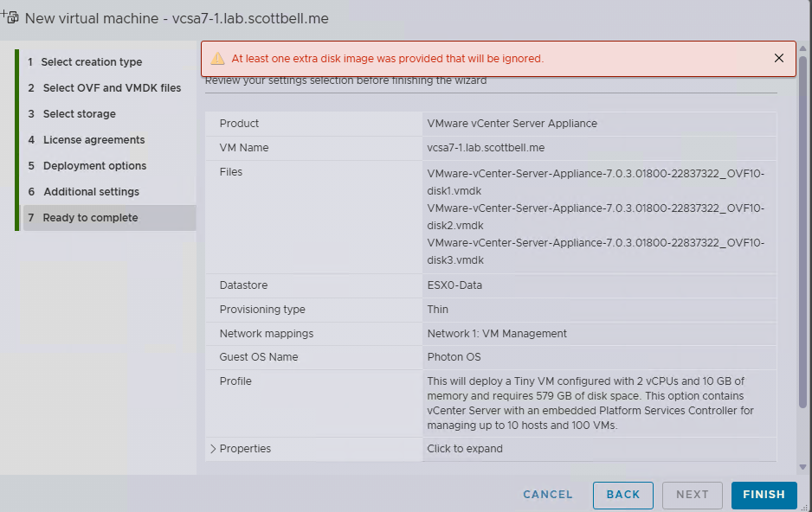This screenshot has width=812, height=512.
Task: Click the new virtual machine title icon
Action: click(x=10, y=16)
